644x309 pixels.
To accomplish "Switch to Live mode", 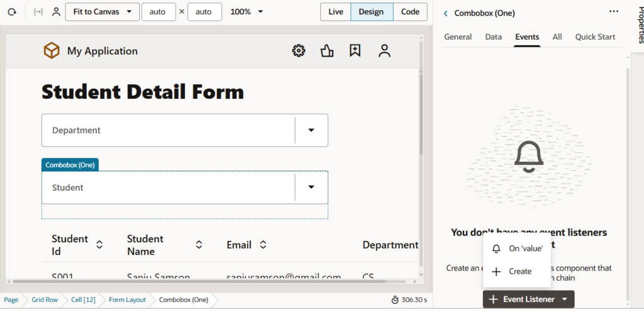I will (x=335, y=12).
